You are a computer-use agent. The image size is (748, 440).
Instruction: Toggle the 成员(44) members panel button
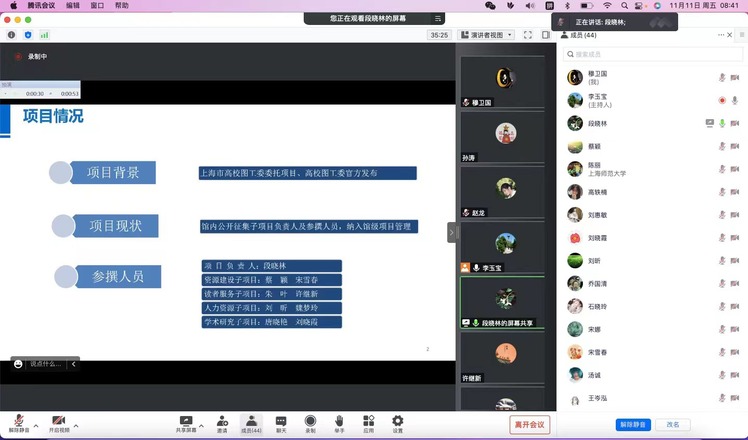(x=251, y=423)
